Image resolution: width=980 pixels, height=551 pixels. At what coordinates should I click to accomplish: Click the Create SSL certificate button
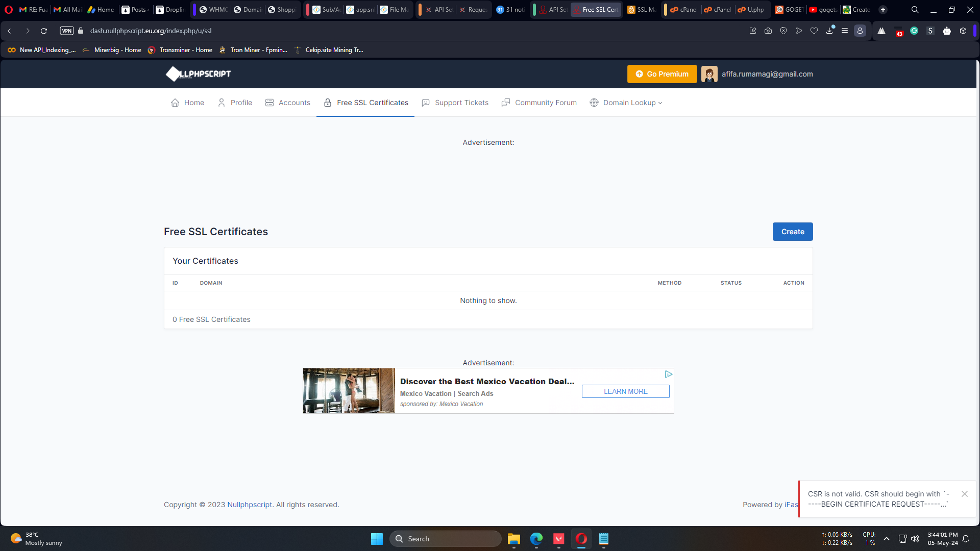pyautogui.click(x=792, y=232)
